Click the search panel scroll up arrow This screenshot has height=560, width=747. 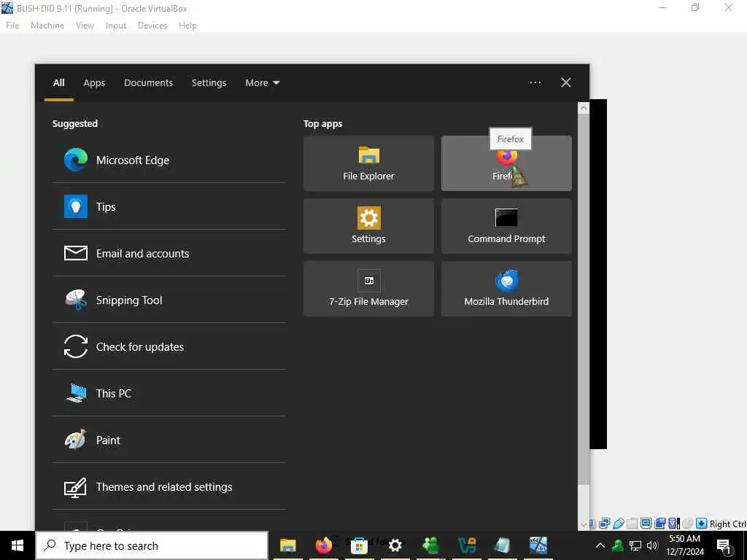(584, 108)
